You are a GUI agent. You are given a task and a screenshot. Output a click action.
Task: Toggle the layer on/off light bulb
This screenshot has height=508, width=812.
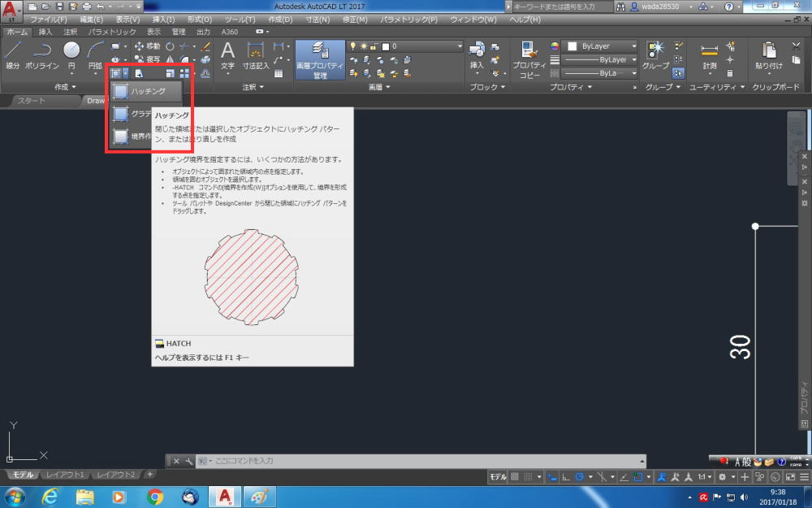353,46
